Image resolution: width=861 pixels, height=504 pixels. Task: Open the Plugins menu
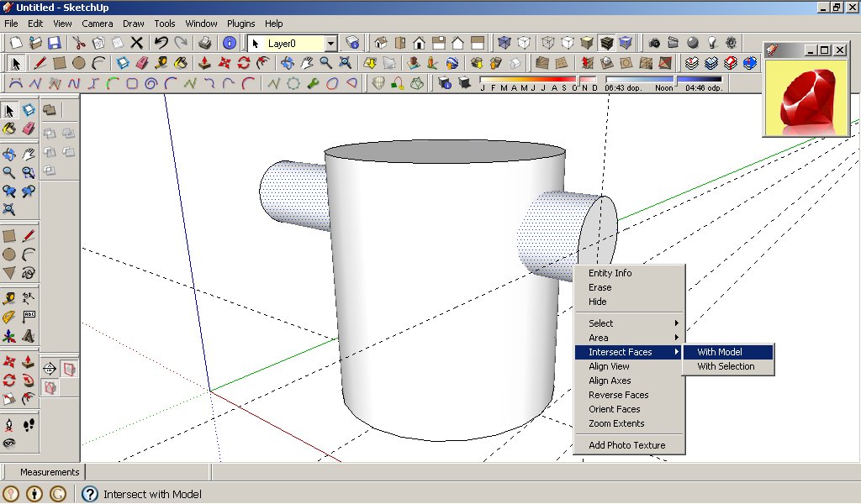241,24
